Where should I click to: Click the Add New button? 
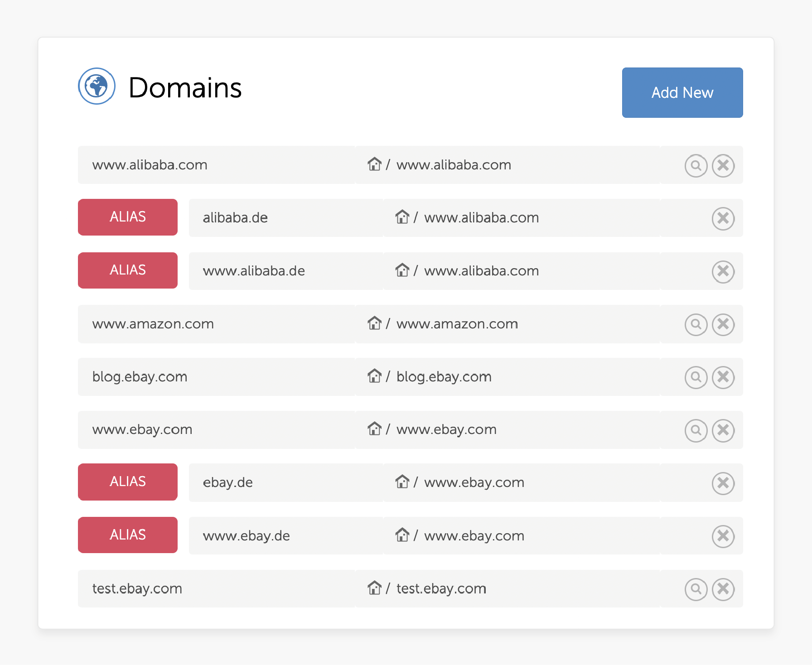coord(682,92)
